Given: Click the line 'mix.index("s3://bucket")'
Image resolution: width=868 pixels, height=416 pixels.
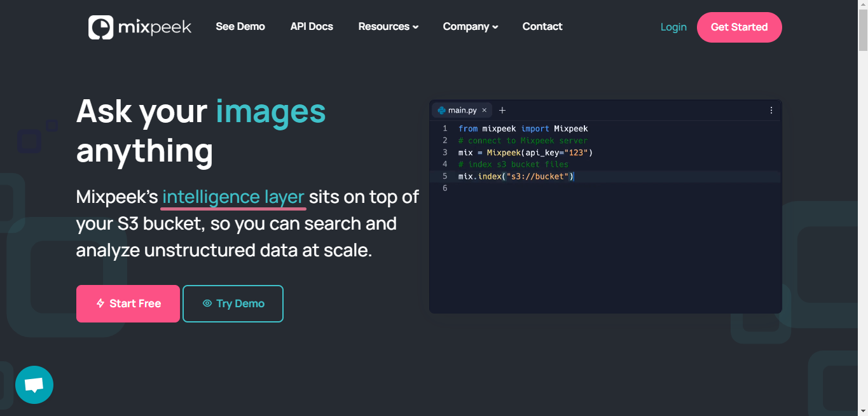Looking at the screenshot, I should (x=516, y=176).
